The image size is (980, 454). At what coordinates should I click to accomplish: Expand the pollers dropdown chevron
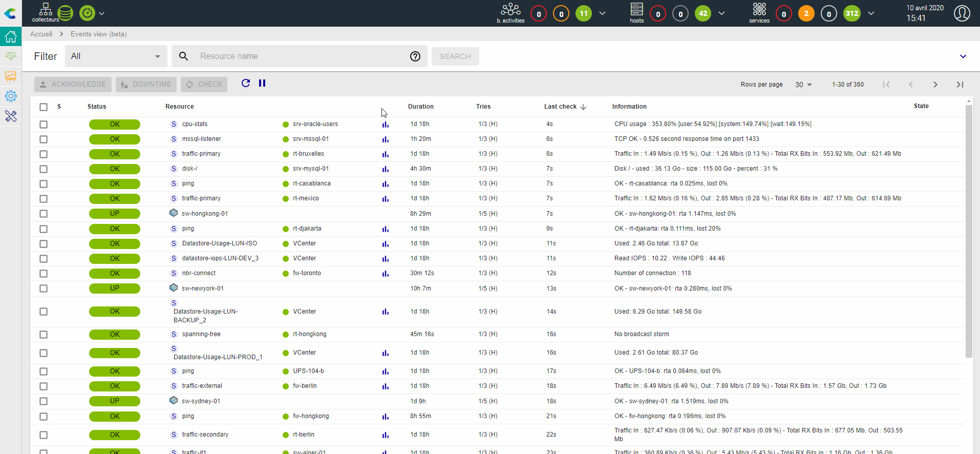[x=102, y=13]
